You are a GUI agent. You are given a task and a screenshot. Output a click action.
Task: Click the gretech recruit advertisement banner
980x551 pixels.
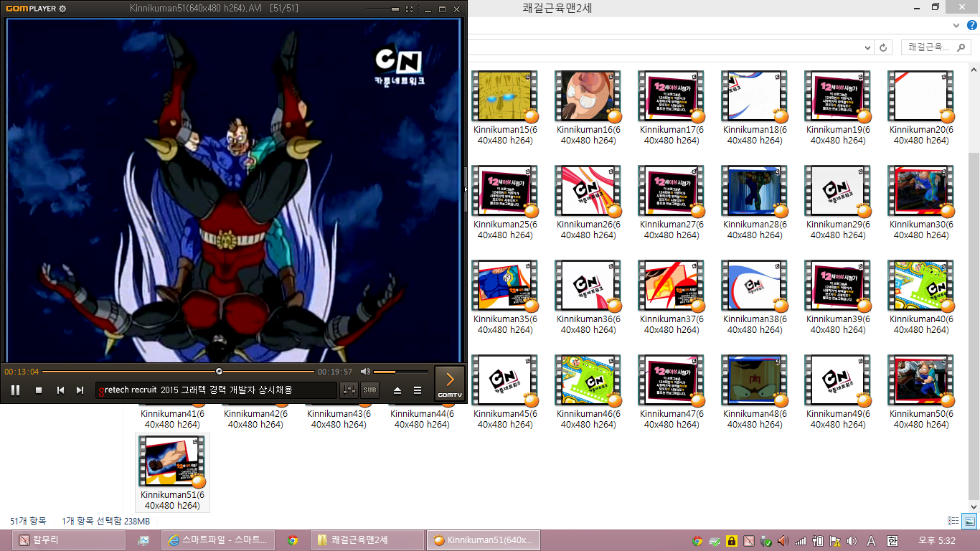point(216,390)
